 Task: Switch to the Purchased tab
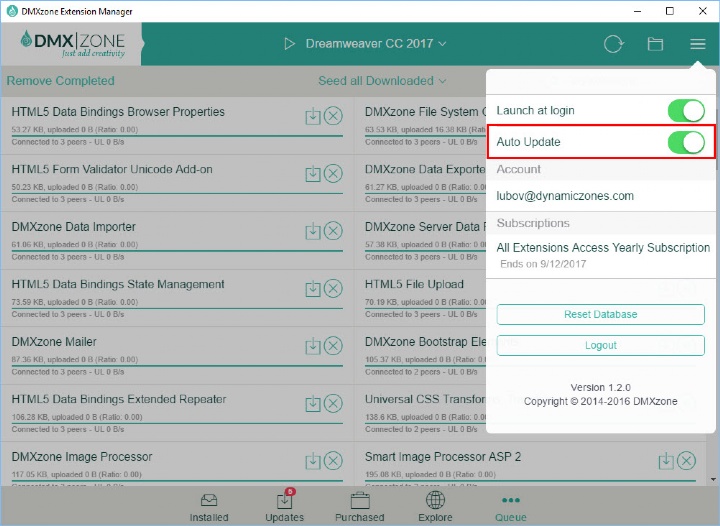click(360, 507)
